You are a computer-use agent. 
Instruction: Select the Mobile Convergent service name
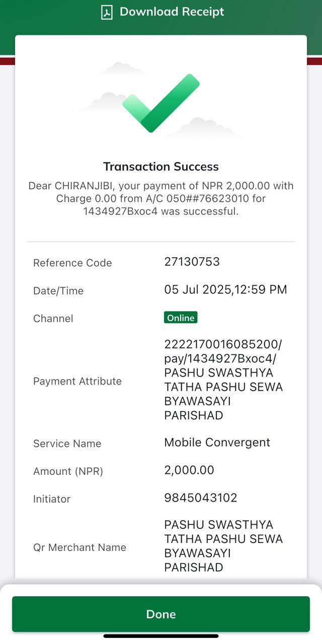click(217, 442)
